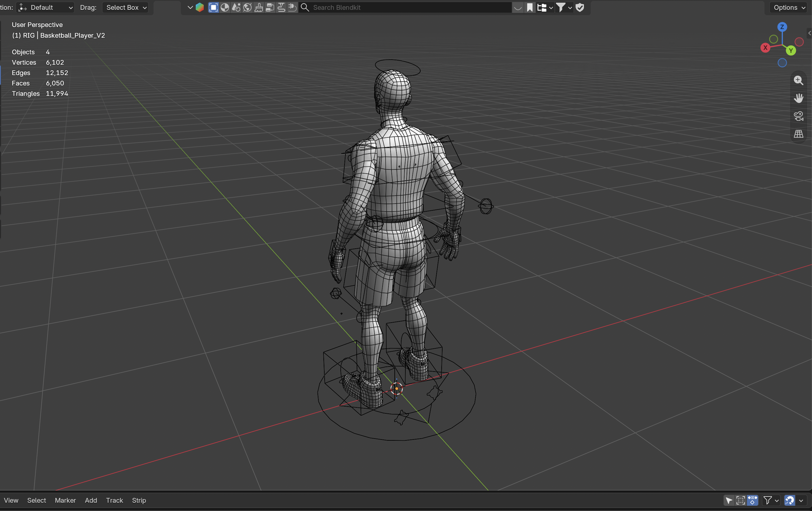Select the Blendkit asset icon with stacked lines
Image resolution: width=812 pixels, height=511 pixels.
click(x=281, y=7)
